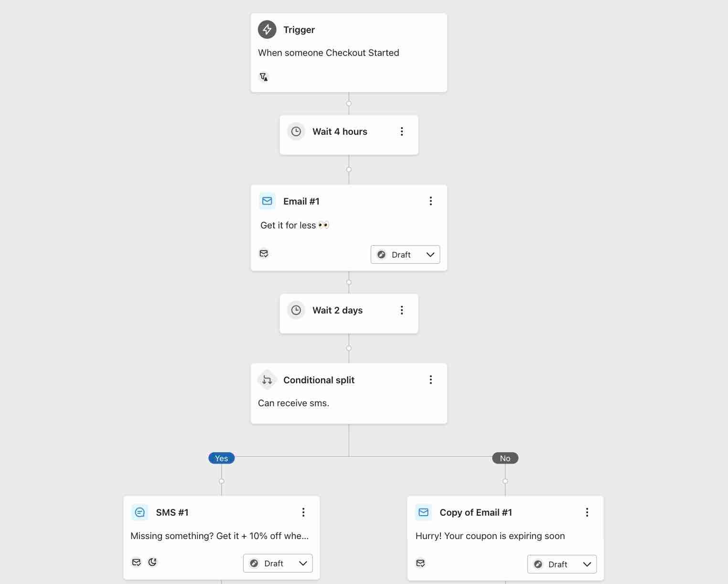
Task: Click the Yes branch label
Action: [x=221, y=458]
